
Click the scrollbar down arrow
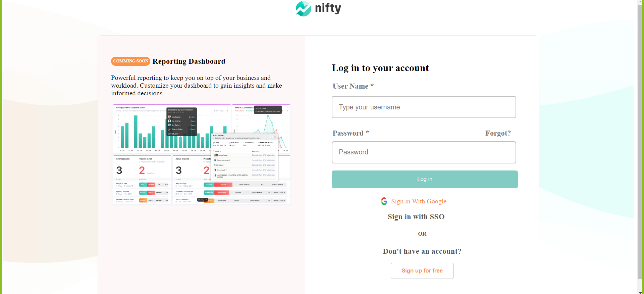(x=640, y=291)
